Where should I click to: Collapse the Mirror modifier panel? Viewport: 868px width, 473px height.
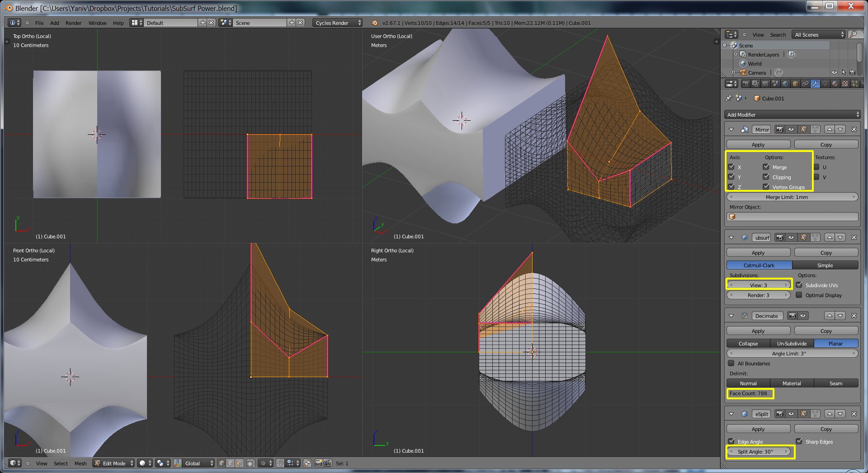click(731, 129)
